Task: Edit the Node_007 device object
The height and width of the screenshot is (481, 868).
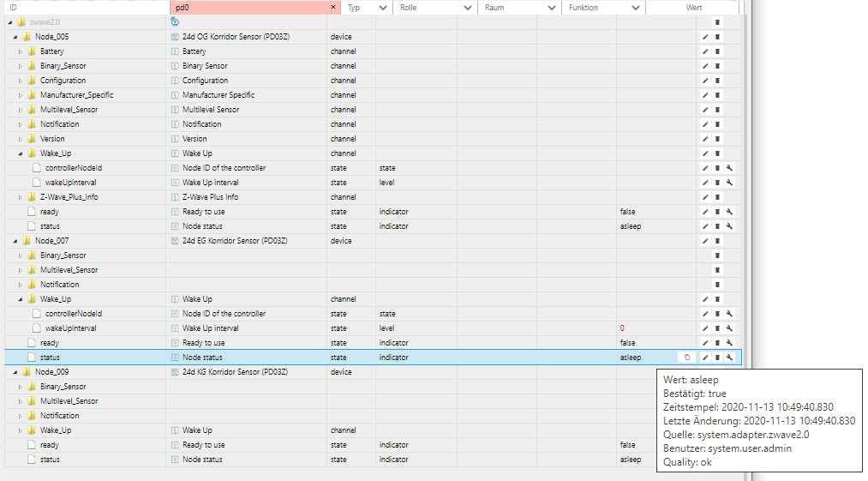Action: 705,240
